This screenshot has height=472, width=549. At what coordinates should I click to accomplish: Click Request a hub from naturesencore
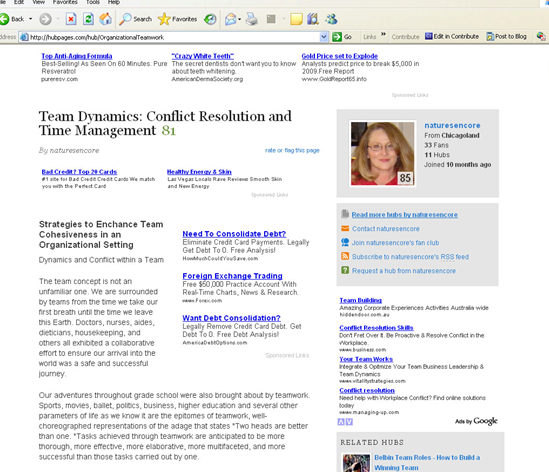[404, 271]
